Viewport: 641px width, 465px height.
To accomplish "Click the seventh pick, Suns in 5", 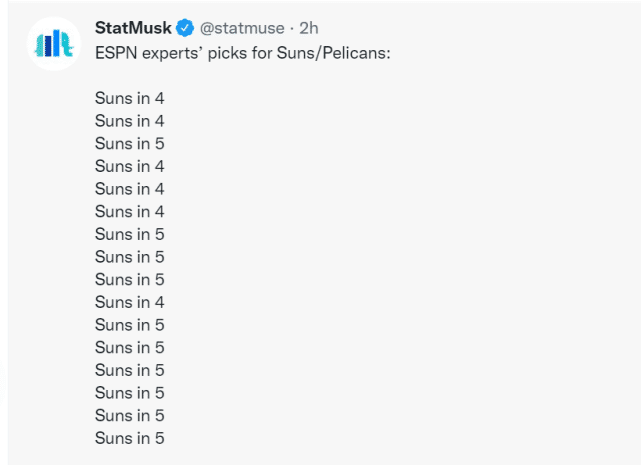I will coord(130,234).
